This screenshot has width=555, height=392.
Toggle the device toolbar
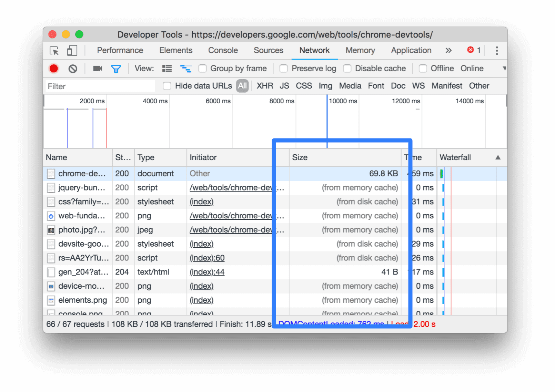pos(71,50)
